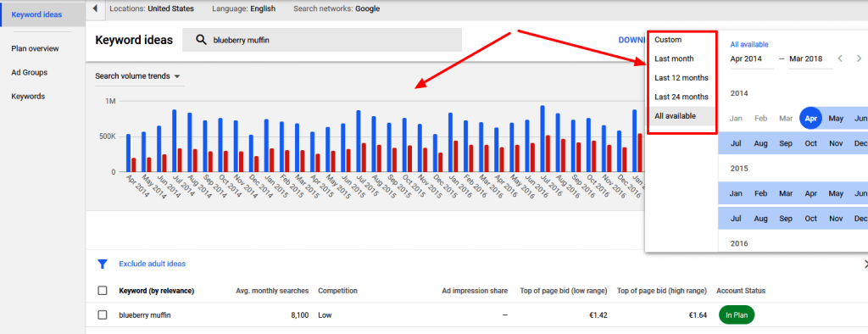Click the 8,100 monthly searches value

pyautogui.click(x=299, y=315)
